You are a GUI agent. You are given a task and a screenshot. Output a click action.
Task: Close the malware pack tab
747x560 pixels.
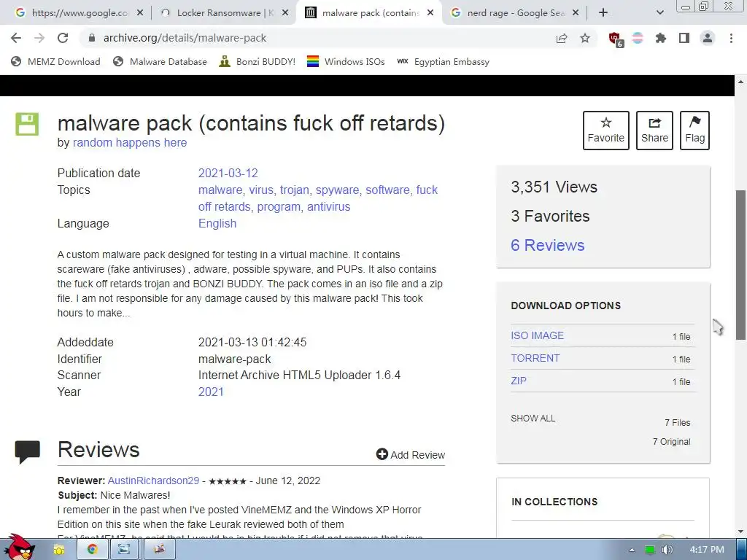click(x=430, y=13)
